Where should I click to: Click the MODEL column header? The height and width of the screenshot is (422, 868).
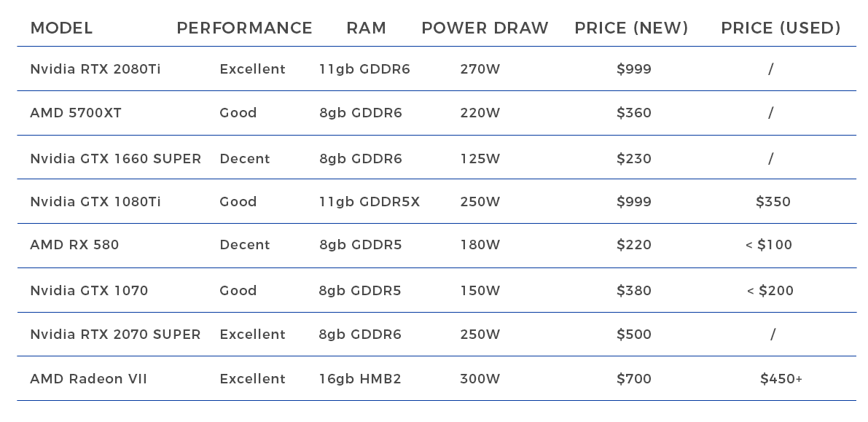click(x=61, y=28)
